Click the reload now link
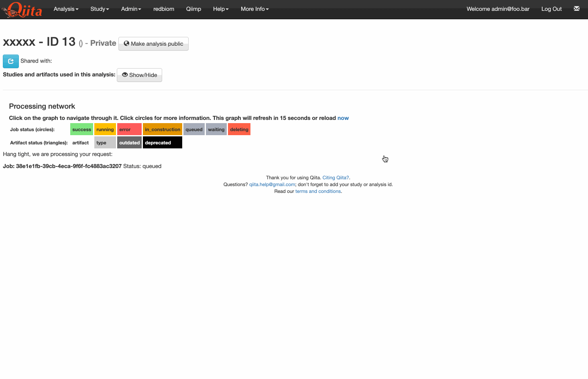 343,118
